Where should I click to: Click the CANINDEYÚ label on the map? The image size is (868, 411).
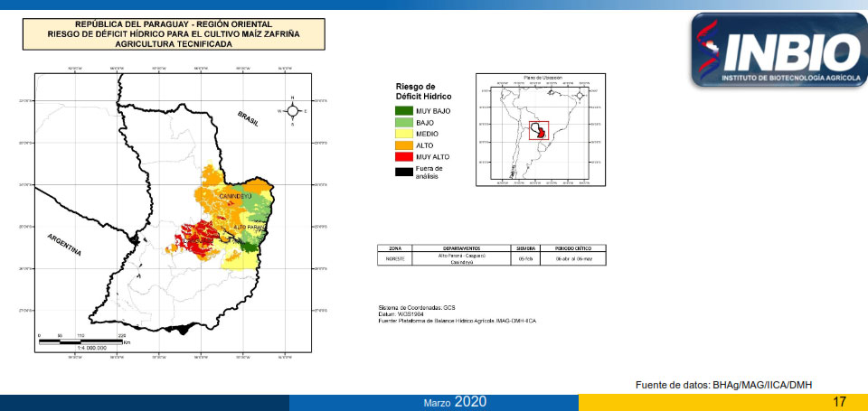232,196
